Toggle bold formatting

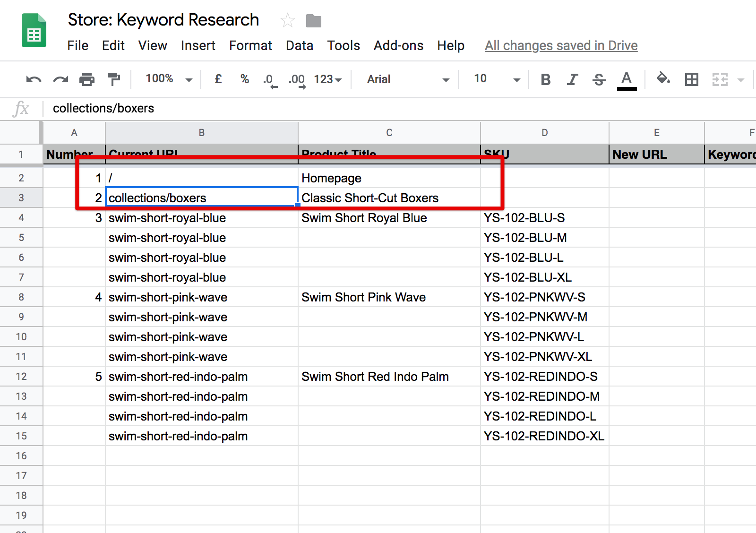(546, 79)
